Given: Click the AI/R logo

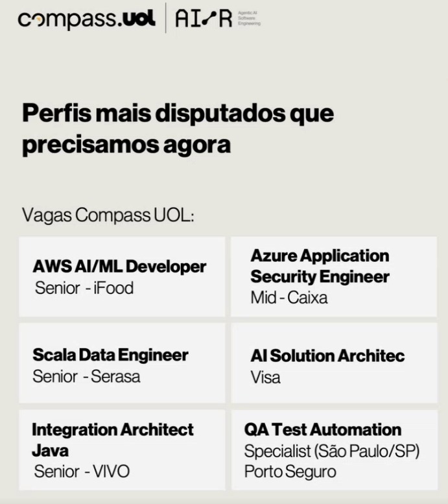Looking at the screenshot, I should tap(203, 19).
